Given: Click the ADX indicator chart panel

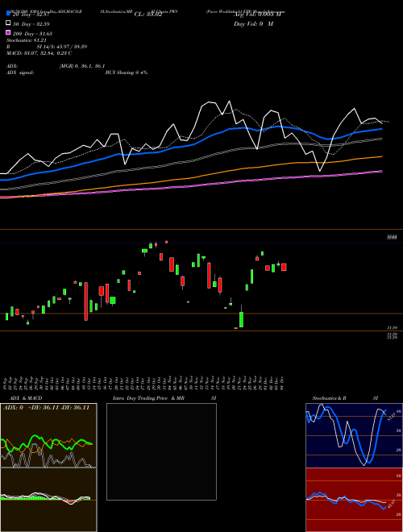Looking at the screenshot, I should [x=48, y=435].
